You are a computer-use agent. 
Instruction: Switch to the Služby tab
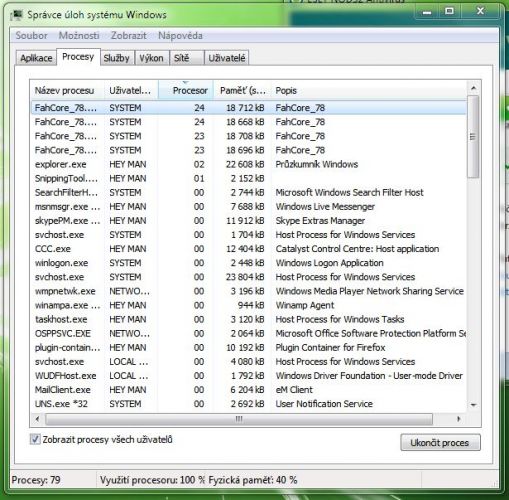[x=116, y=58]
